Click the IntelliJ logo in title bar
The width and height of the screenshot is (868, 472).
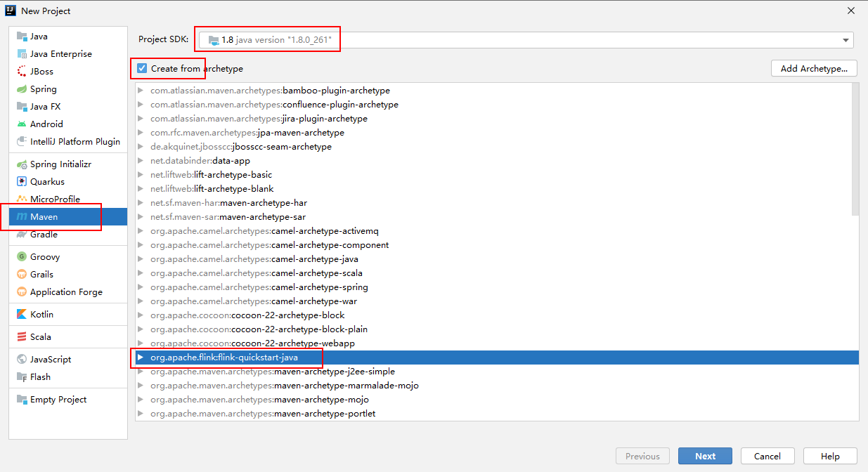click(x=11, y=11)
